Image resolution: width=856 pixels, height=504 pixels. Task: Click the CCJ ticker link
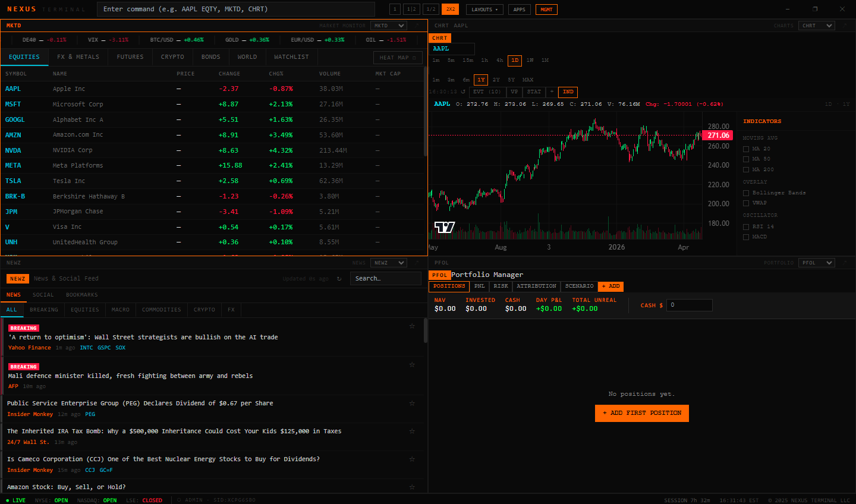pos(90,470)
